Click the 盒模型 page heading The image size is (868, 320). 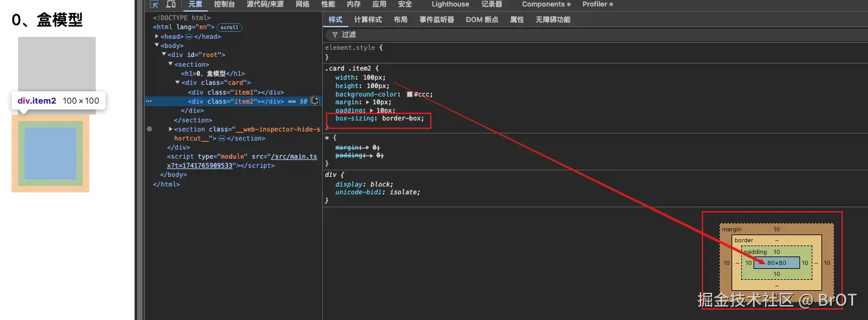pos(47,20)
